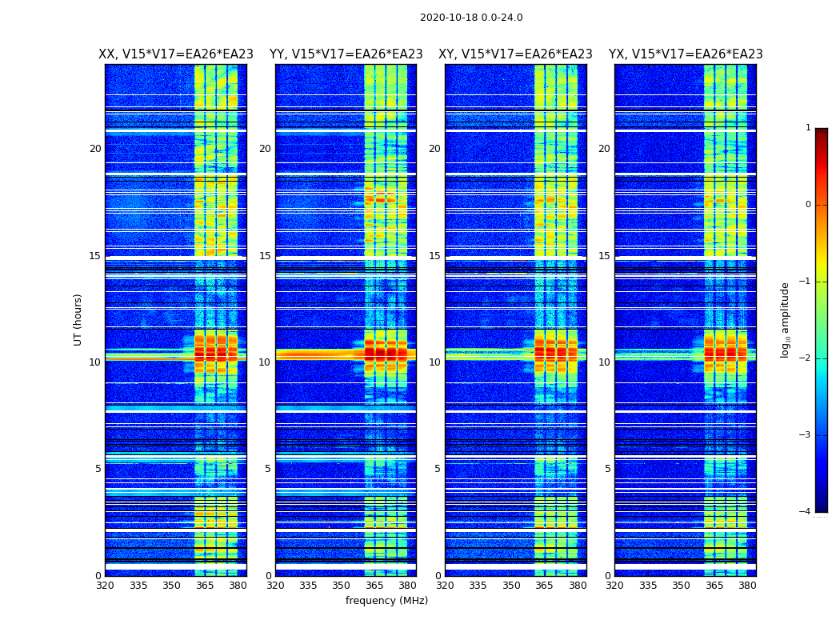Click the YY, V15*V17=EA26*EA23 panel title

[346, 54]
